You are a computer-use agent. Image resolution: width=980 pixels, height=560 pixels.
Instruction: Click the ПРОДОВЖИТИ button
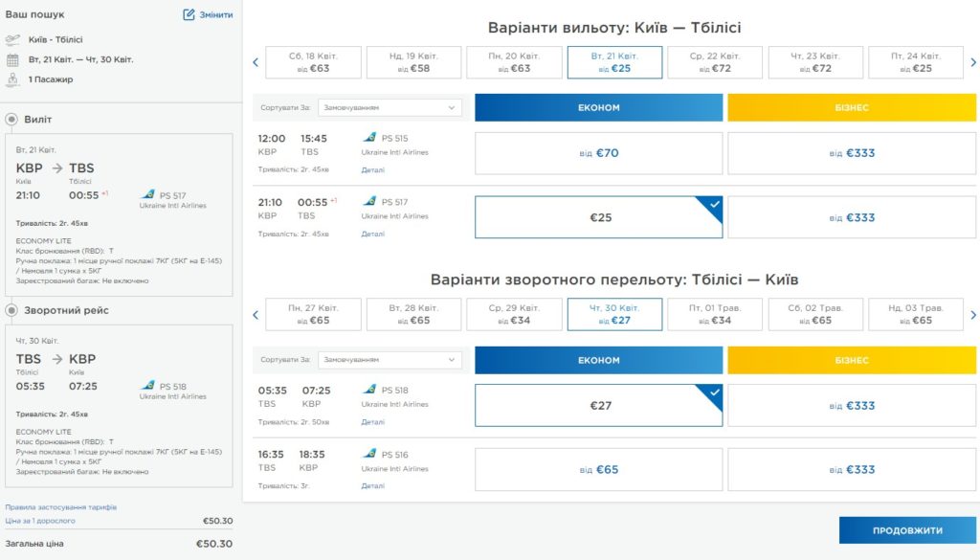[x=907, y=530]
